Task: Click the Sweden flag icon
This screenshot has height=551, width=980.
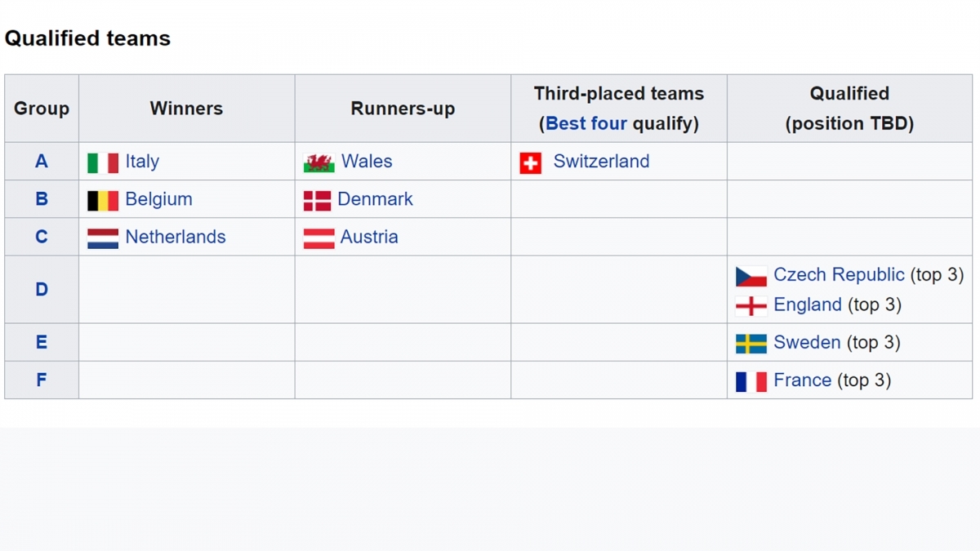Action: (751, 344)
